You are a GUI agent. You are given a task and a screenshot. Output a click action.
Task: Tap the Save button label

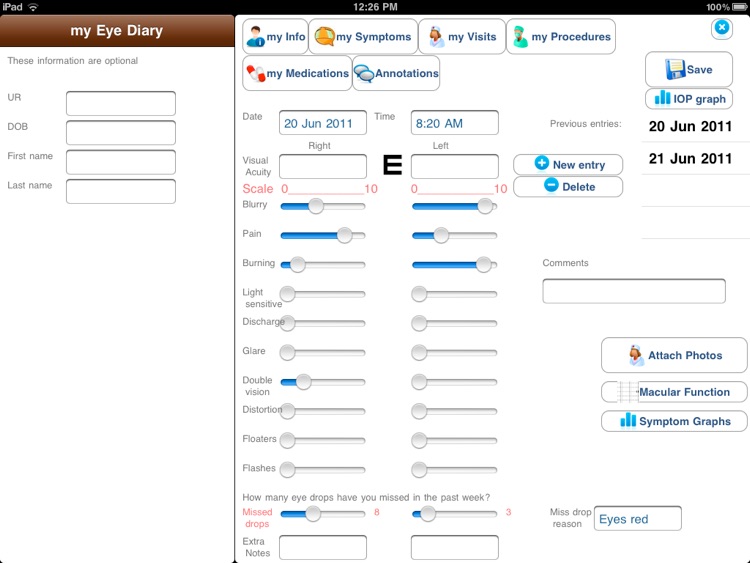tap(699, 70)
